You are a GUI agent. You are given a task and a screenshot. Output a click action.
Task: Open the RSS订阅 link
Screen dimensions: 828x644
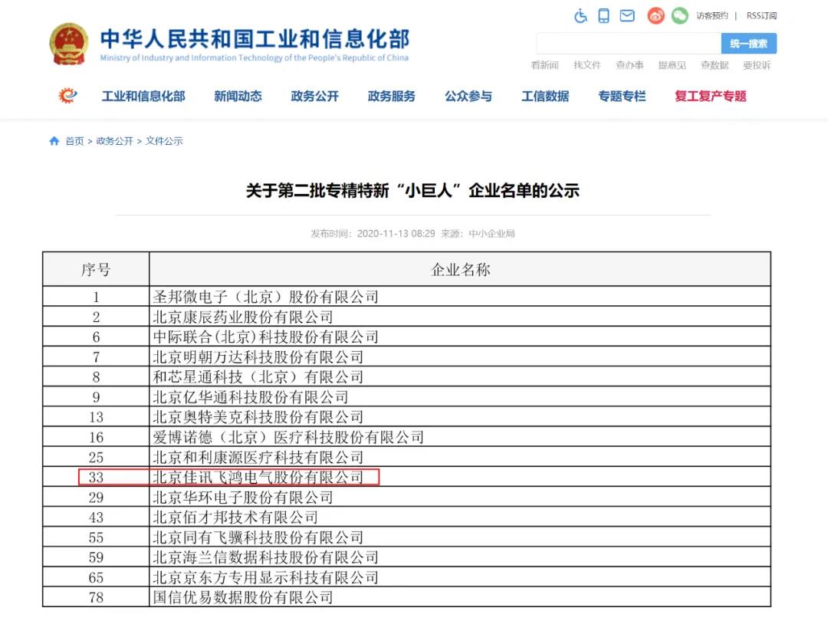click(761, 16)
